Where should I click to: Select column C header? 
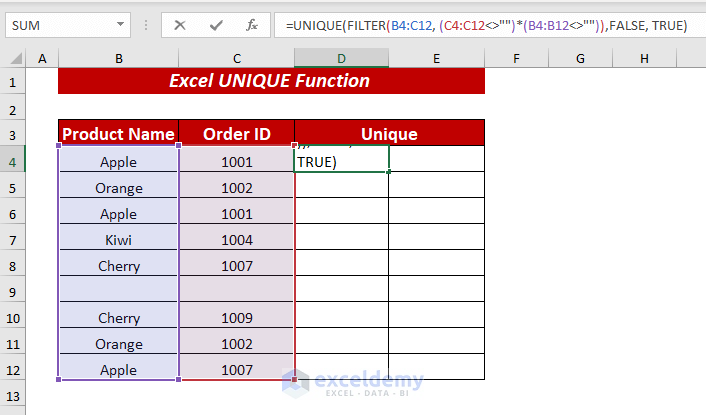237,59
